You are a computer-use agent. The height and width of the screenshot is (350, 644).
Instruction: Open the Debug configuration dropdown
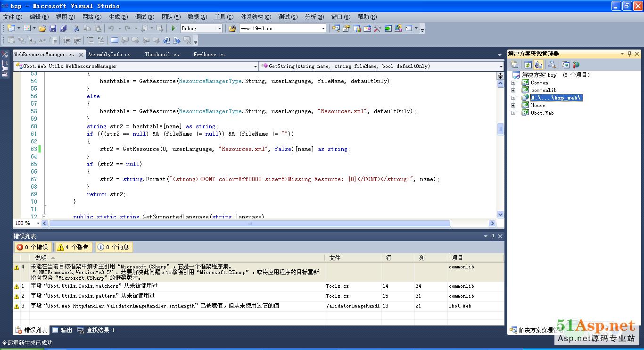click(219, 29)
